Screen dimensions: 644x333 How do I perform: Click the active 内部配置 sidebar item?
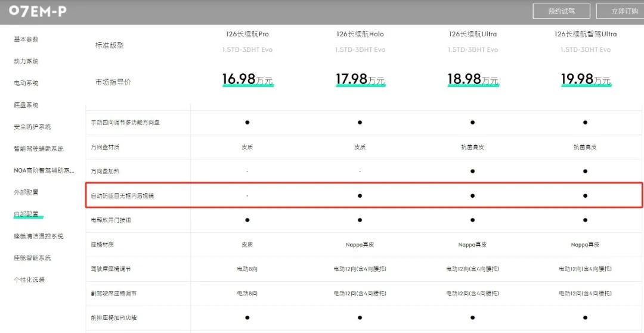tap(26, 214)
